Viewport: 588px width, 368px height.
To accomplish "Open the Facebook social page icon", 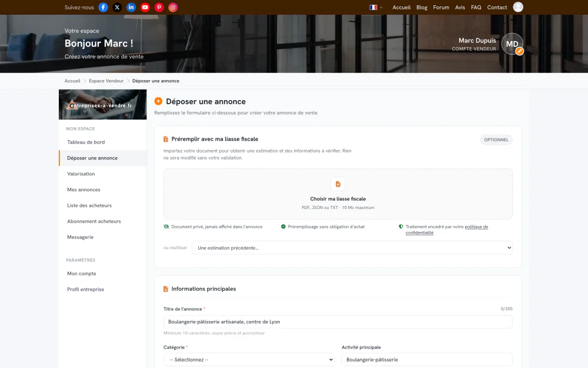I will [x=103, y=7].
